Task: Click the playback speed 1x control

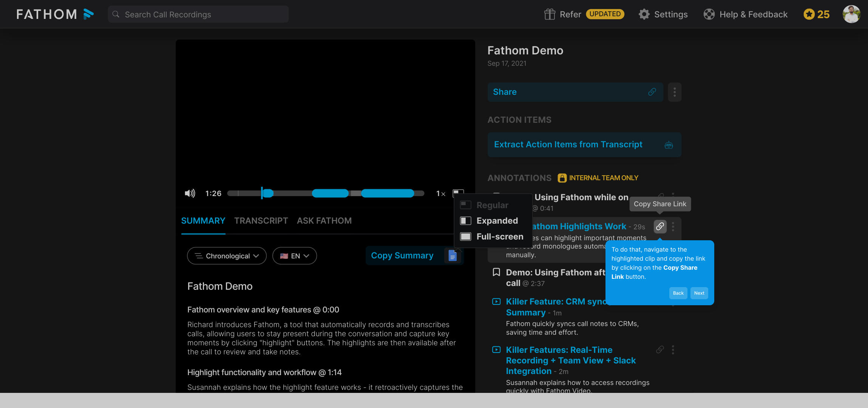Action: click(x=441, y=193)
